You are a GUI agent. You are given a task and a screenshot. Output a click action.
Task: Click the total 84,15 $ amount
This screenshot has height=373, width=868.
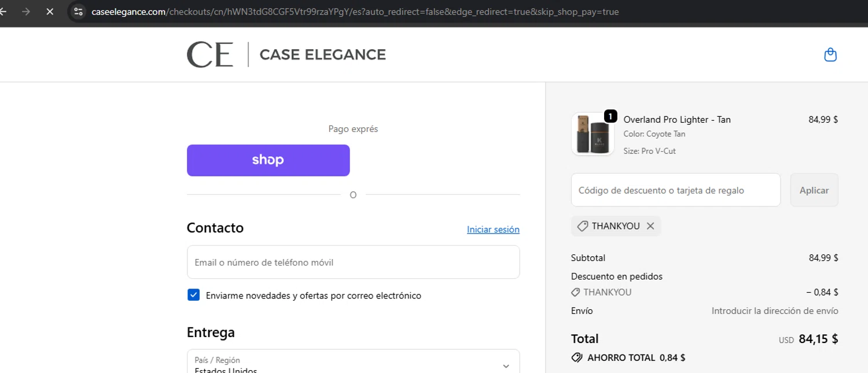point(818,339)
